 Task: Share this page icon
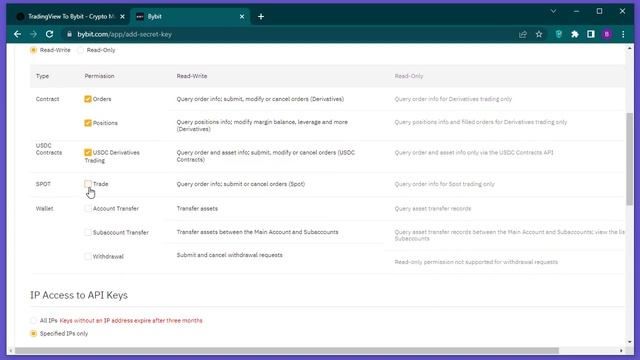click(x=523, y=34)
